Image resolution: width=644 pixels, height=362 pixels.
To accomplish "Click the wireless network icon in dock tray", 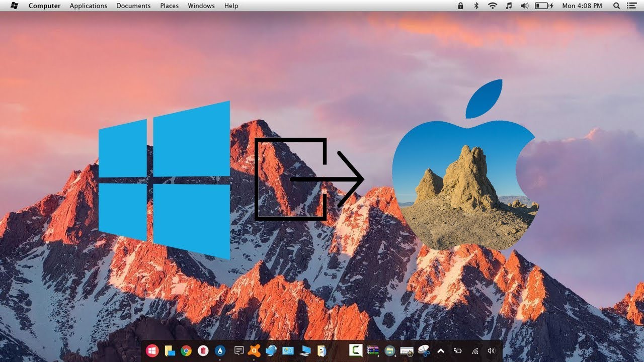I will pos(474,351).
